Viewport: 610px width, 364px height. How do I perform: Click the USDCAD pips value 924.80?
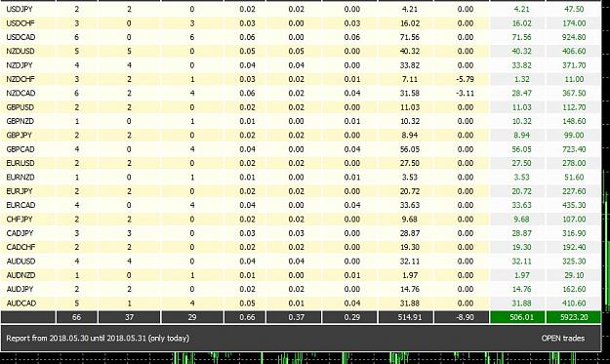(x=574, y=37)
